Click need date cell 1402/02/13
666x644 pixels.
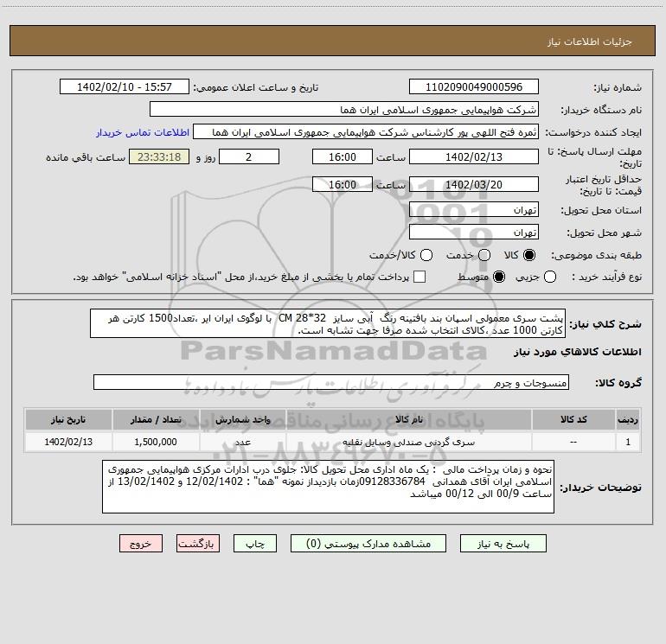tap(68, 442)
